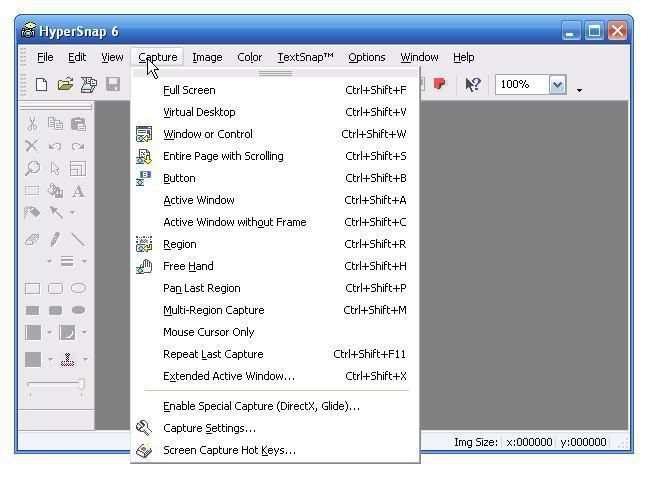Viewport: 649px width, 502px height.
Task: Open the toolbar options arrow after the zoom box
Action: coord(579,90)
